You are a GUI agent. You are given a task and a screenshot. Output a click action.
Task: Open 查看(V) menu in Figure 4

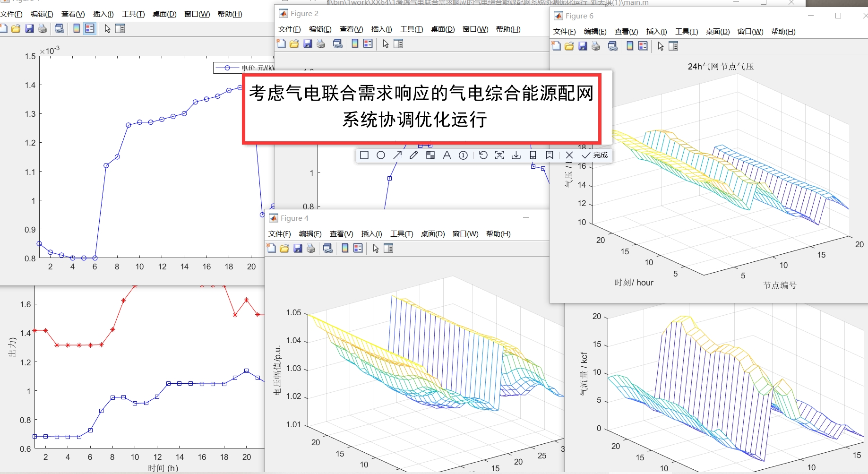341,234
